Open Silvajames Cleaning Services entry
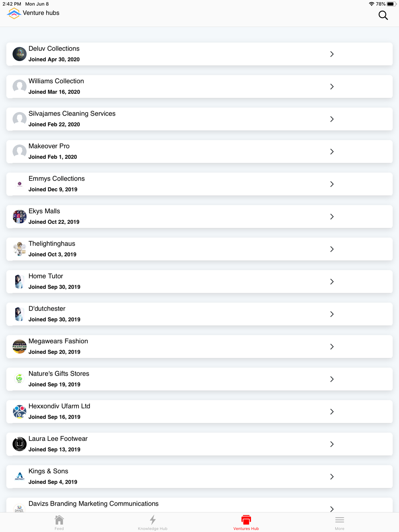This screenshot has width=399, height=532. tap(199, 119)
